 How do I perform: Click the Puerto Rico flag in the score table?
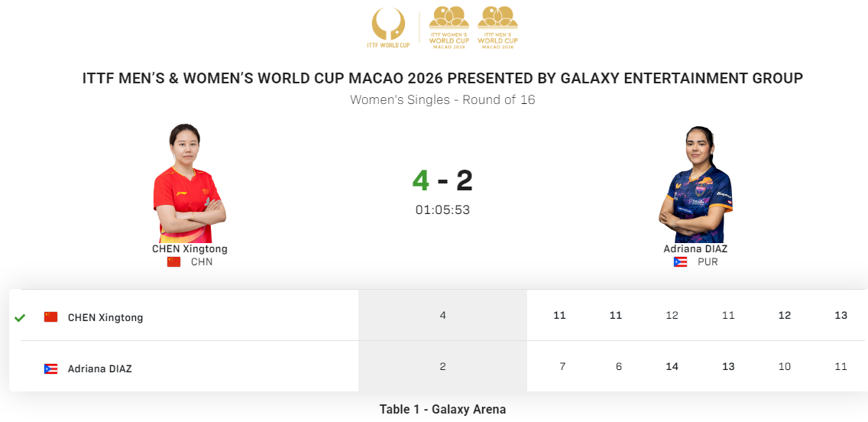[x=51, y=368]
